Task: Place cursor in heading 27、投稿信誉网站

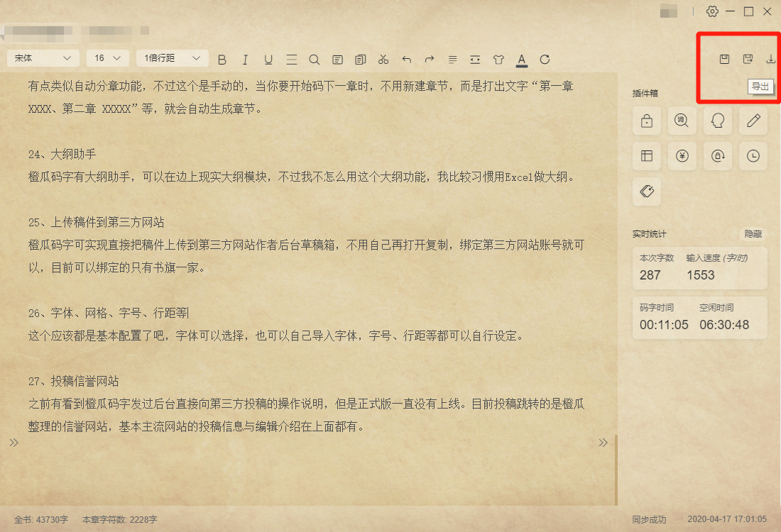Action: (x=74, y=381)
